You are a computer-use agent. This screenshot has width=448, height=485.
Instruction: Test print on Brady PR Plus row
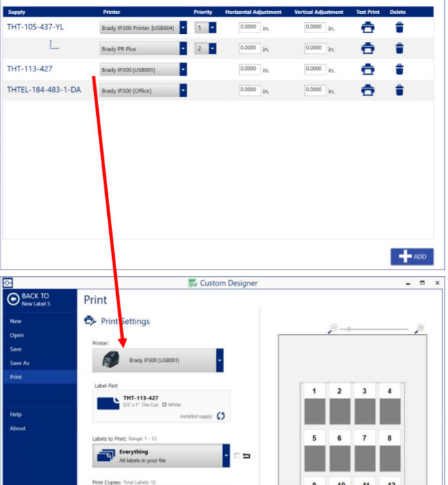point(368,48)
